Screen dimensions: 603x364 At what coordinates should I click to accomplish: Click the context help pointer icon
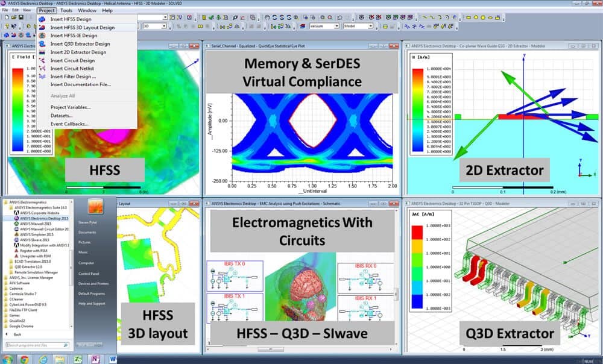click(14, 26)
